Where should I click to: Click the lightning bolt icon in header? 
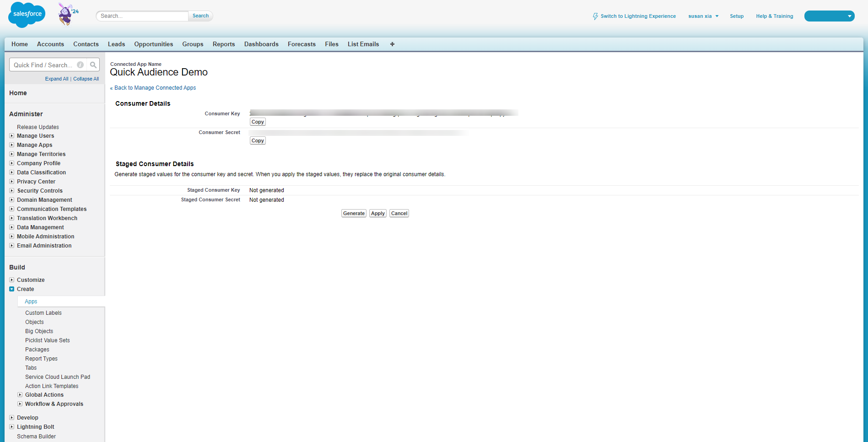(595, 16)
